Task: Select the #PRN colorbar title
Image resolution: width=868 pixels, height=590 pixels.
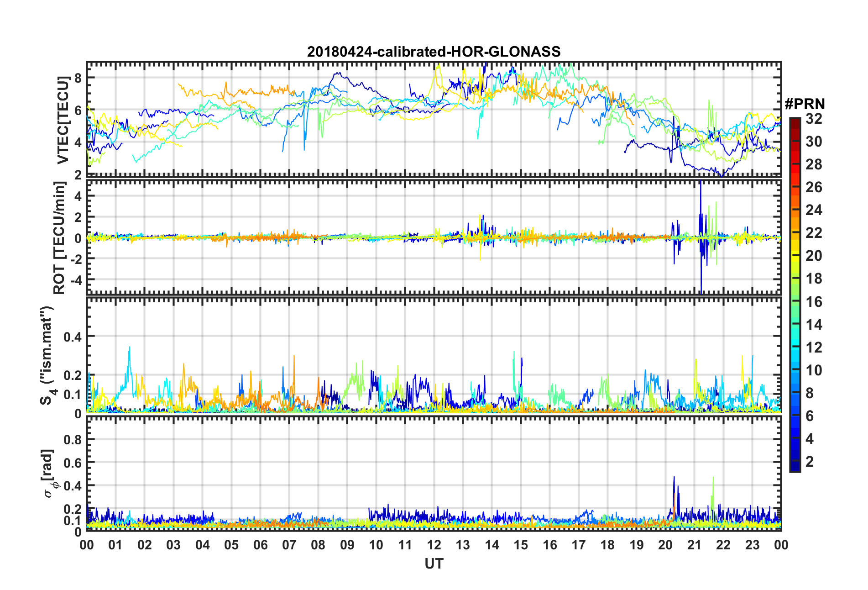Action: (x=805, y=104)
